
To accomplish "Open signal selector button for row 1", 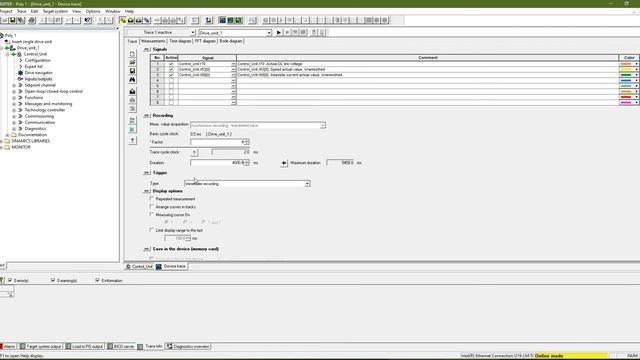I will pyautogui.click(x=233, y=64).
